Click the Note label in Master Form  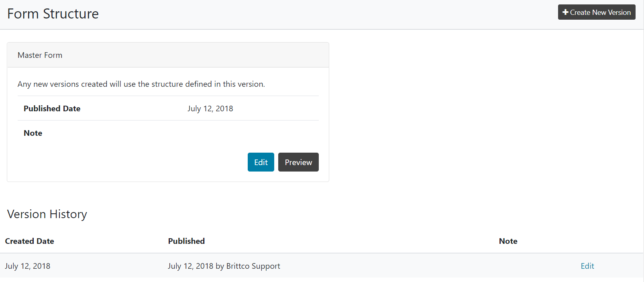click(x=33, y=133)
